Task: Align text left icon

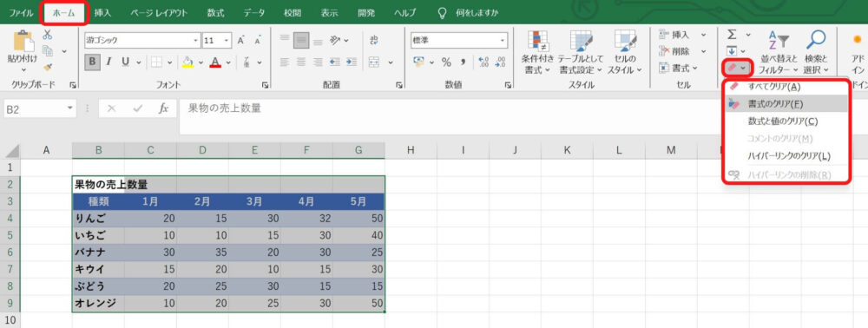Action: (285, 62)
